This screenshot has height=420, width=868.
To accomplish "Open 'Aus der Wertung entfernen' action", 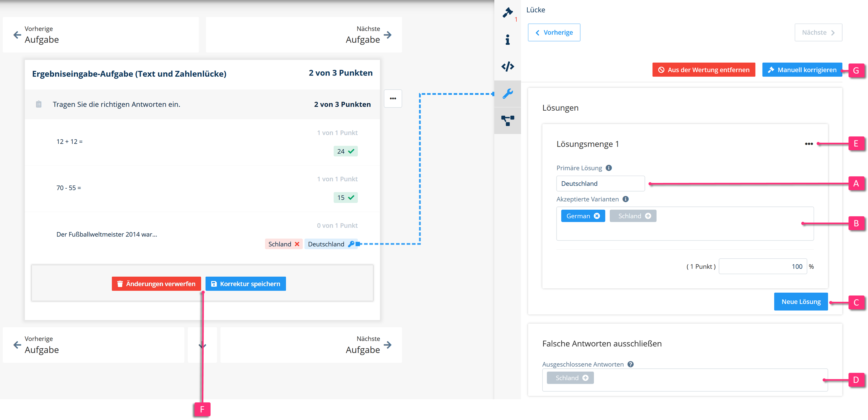I will pyautogui.click(x=704, y=70).
